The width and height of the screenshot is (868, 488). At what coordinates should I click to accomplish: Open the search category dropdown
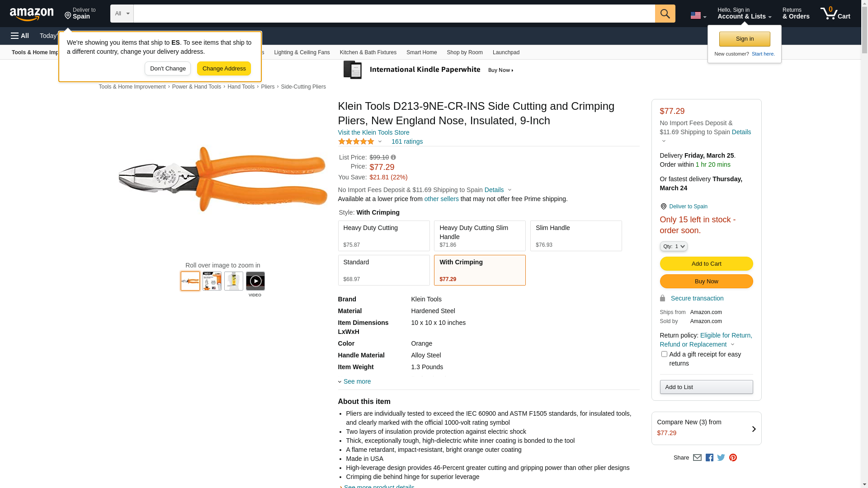(122, 14)
